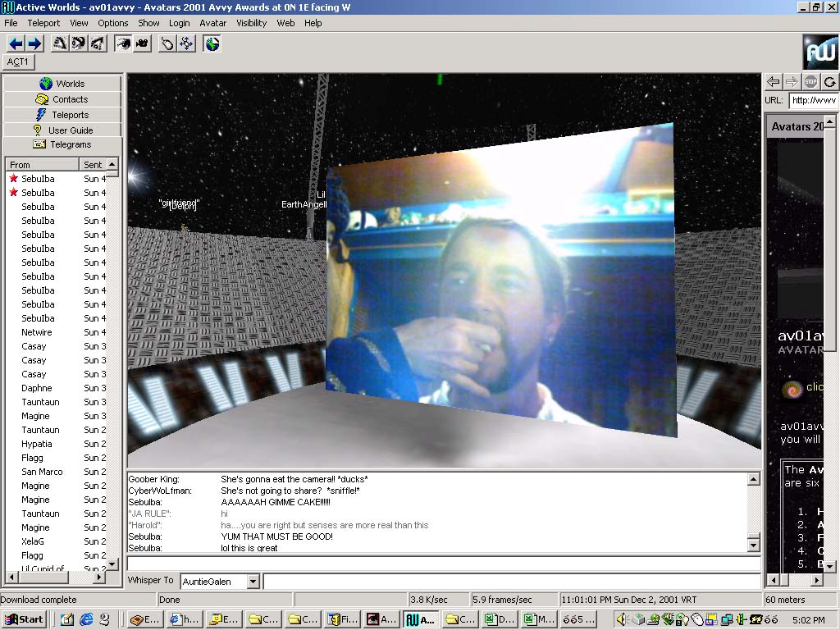Click the Windows Start button

point(24,619)
